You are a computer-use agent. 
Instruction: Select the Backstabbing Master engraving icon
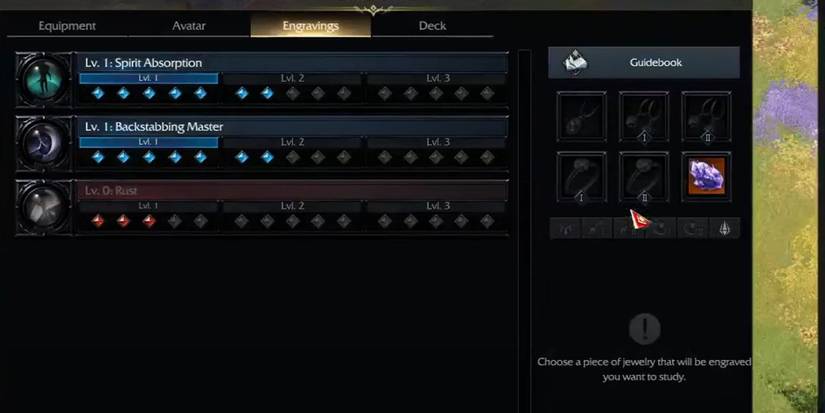coord(44,144)
